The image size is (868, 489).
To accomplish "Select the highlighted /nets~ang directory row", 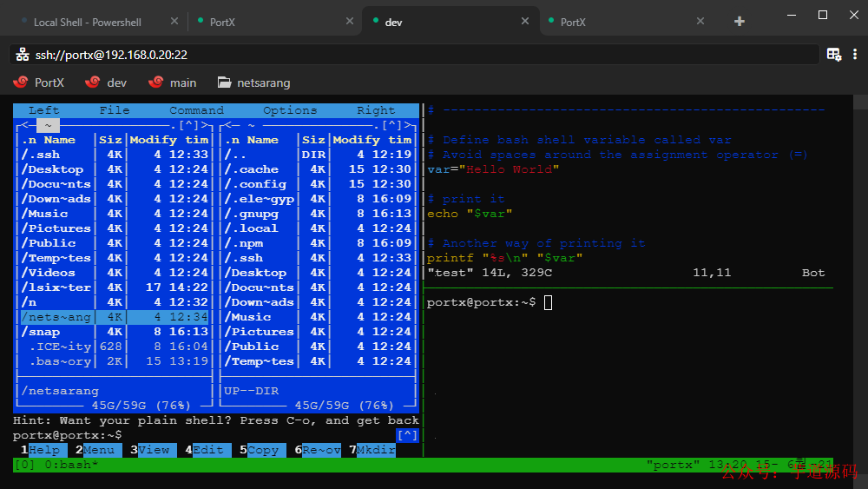I will point(115,317).
